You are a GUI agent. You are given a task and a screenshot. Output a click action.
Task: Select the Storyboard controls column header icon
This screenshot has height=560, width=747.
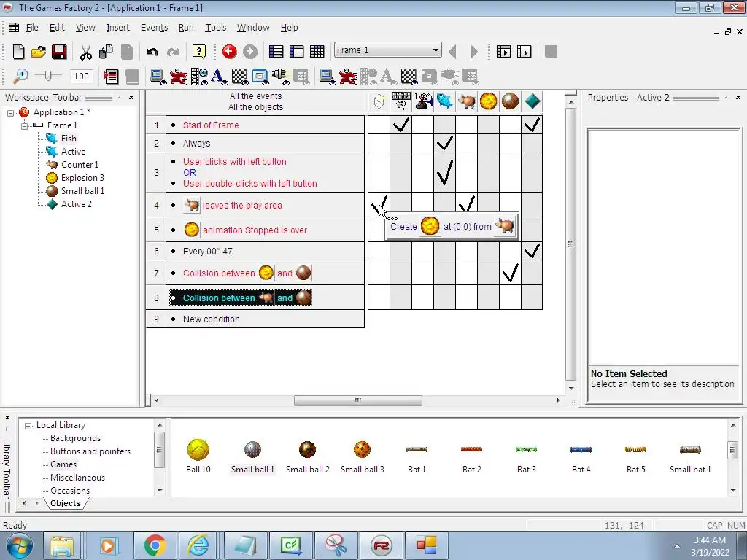pos(400,101)
